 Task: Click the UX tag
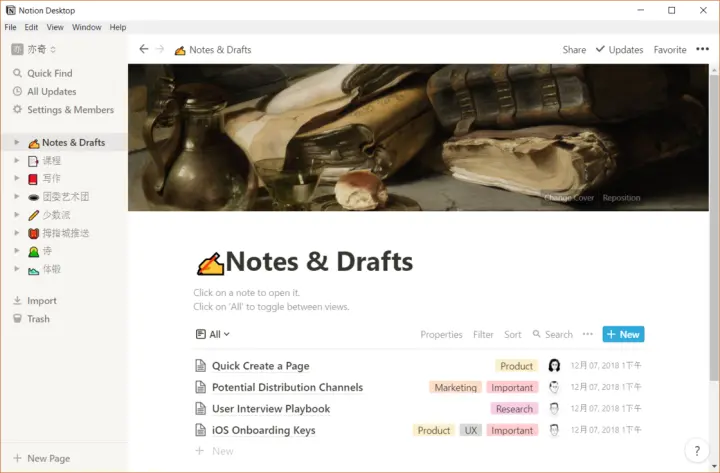(471, 430)
